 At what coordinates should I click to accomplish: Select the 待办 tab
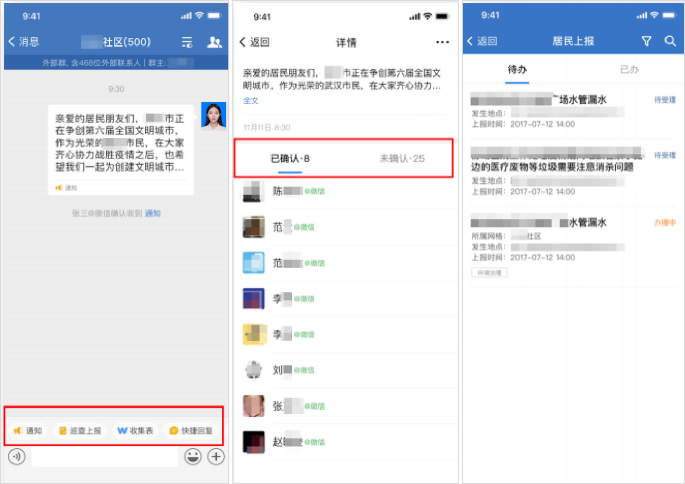[x=517, y=70]
